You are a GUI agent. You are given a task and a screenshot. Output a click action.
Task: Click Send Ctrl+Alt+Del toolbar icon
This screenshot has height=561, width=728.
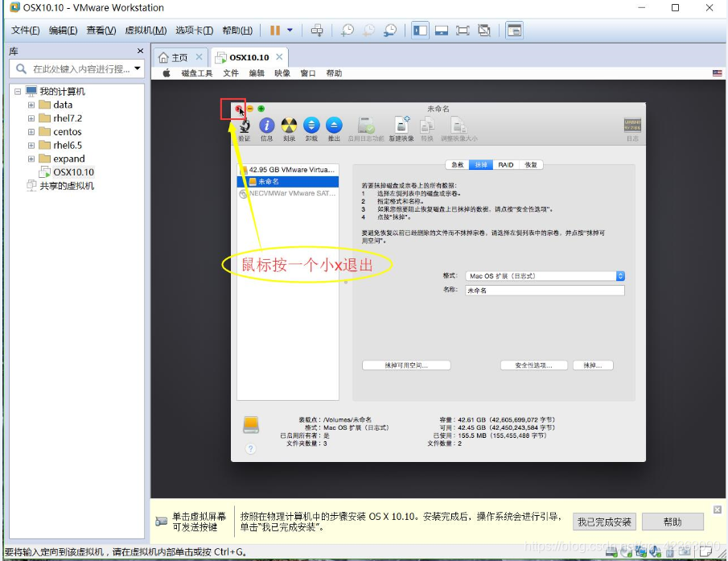tap(317, 31)
